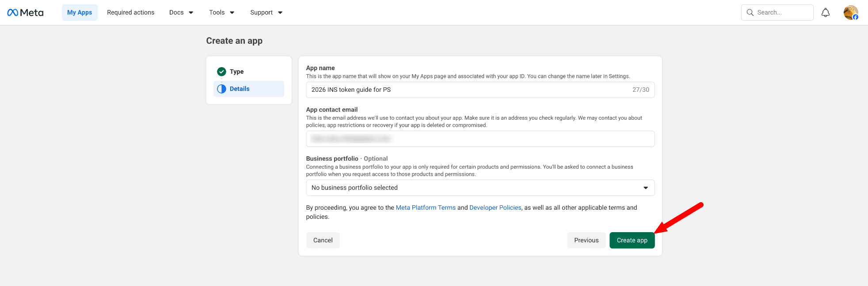The image size is (868, 286).
Task: Click the Meta logo
Action: coord(25,12)
